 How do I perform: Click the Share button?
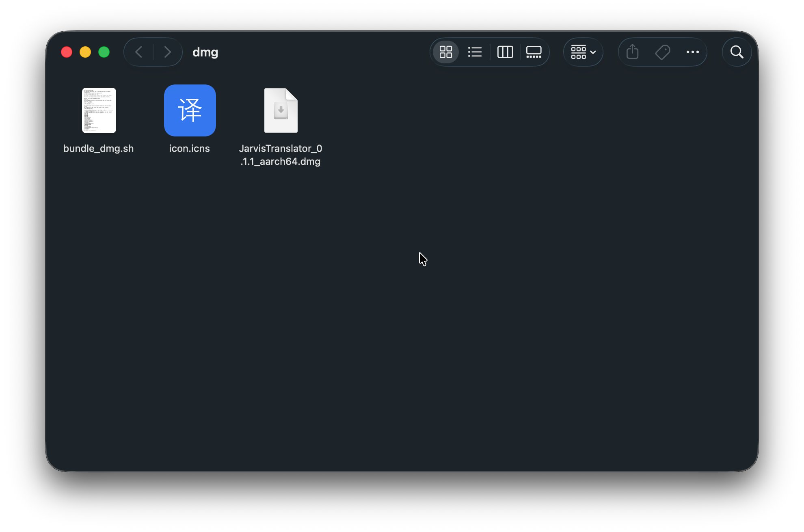632,52
